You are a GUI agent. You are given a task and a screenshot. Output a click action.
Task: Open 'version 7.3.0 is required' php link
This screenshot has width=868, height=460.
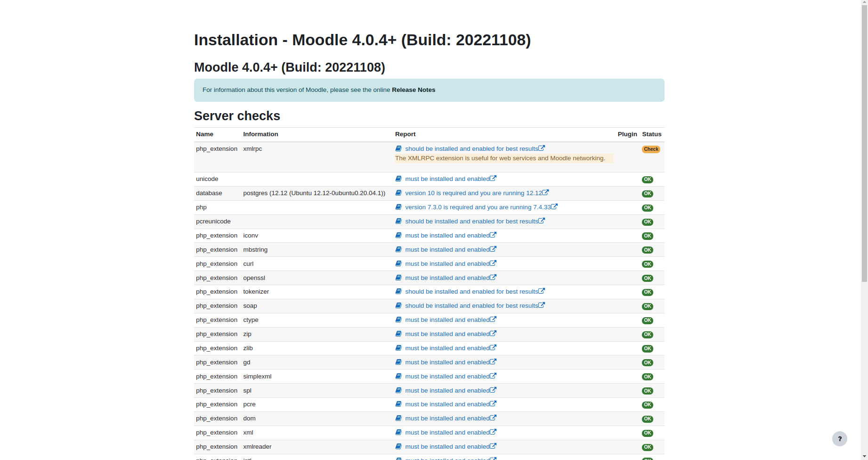(478, 207)
